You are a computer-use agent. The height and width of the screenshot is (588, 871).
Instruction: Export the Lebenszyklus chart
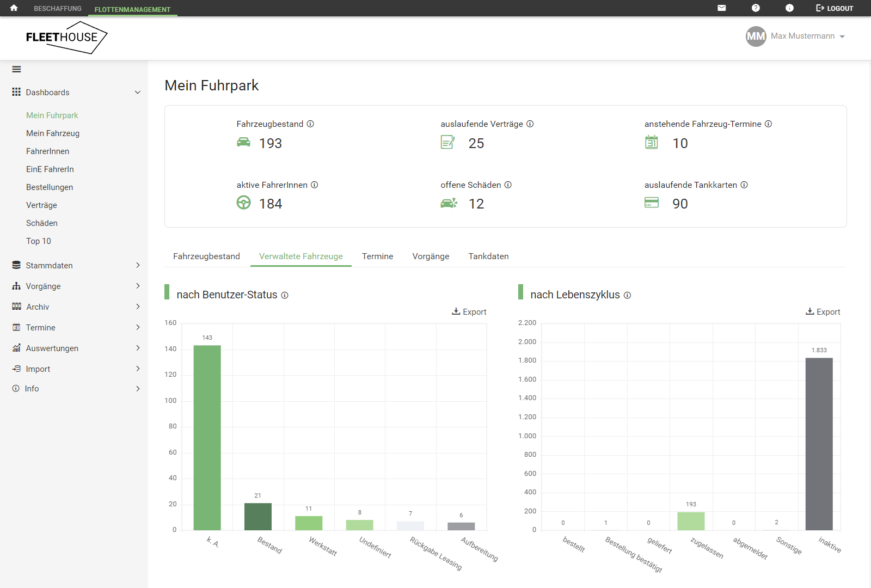[x=823, y=311]
